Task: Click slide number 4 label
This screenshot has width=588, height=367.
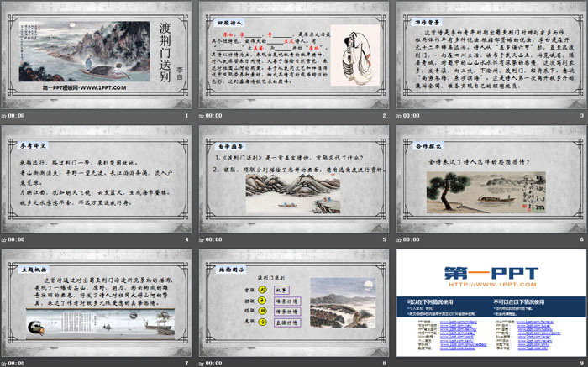Action: point(186,239)
